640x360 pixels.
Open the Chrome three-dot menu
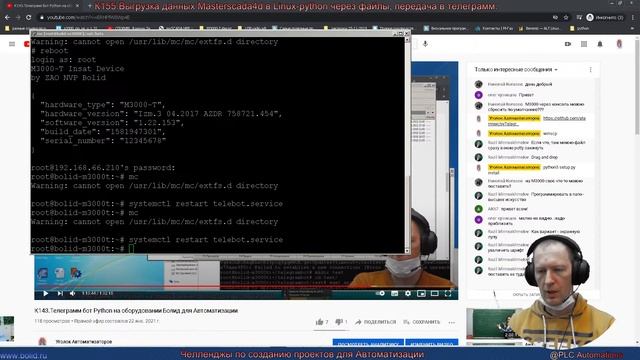[633, 18]
